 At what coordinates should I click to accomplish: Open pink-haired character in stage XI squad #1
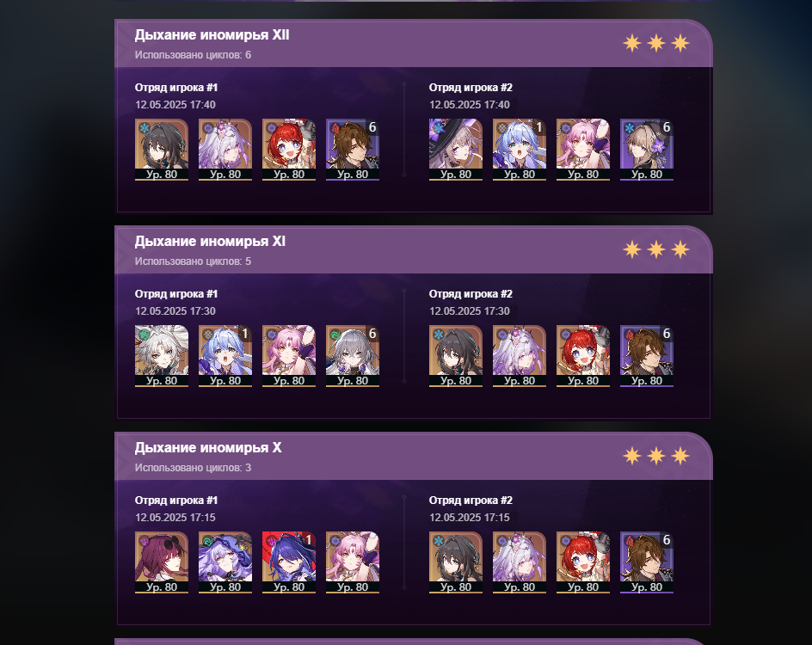point(288,356)
